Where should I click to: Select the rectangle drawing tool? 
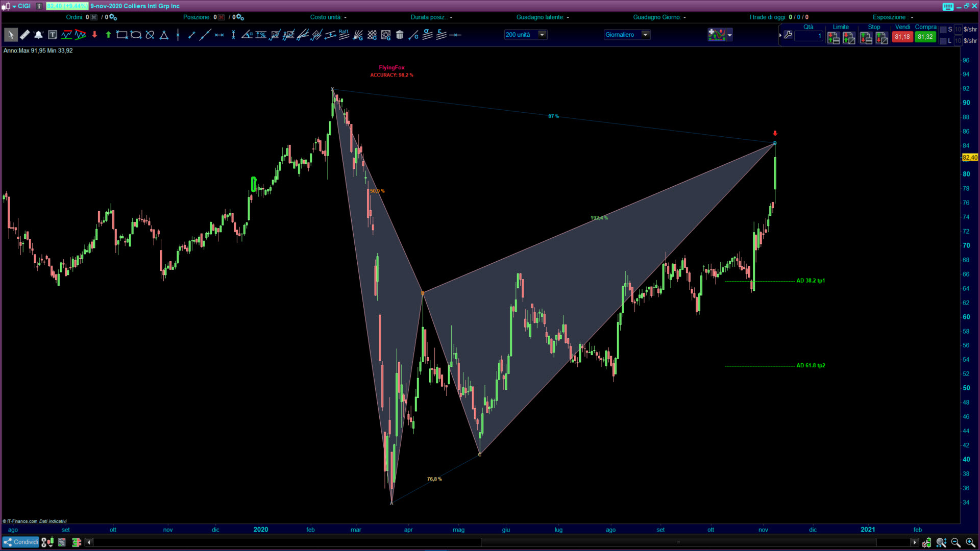click(121, 35)
